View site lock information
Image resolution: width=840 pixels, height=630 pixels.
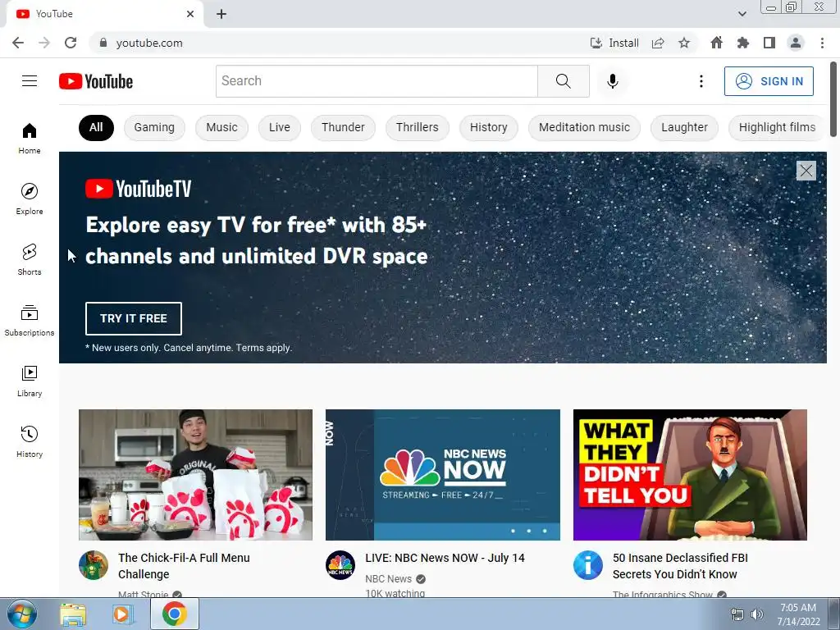coord(103,43)
